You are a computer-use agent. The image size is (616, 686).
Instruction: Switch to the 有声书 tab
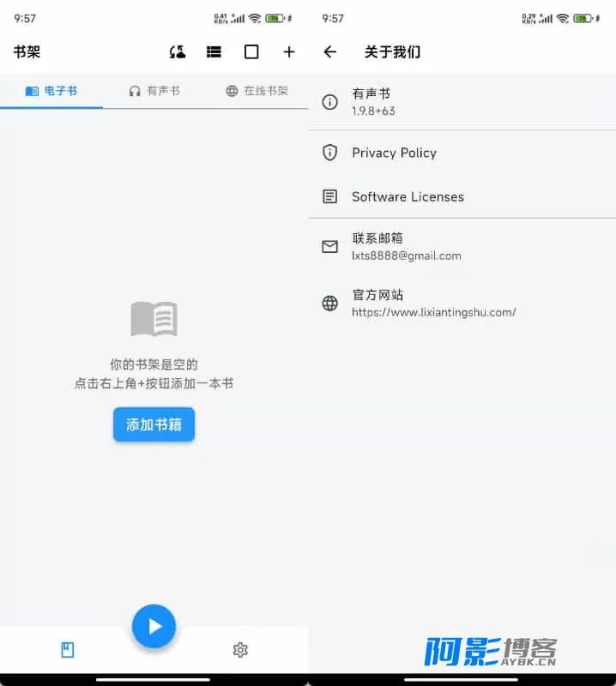[154, 91]
